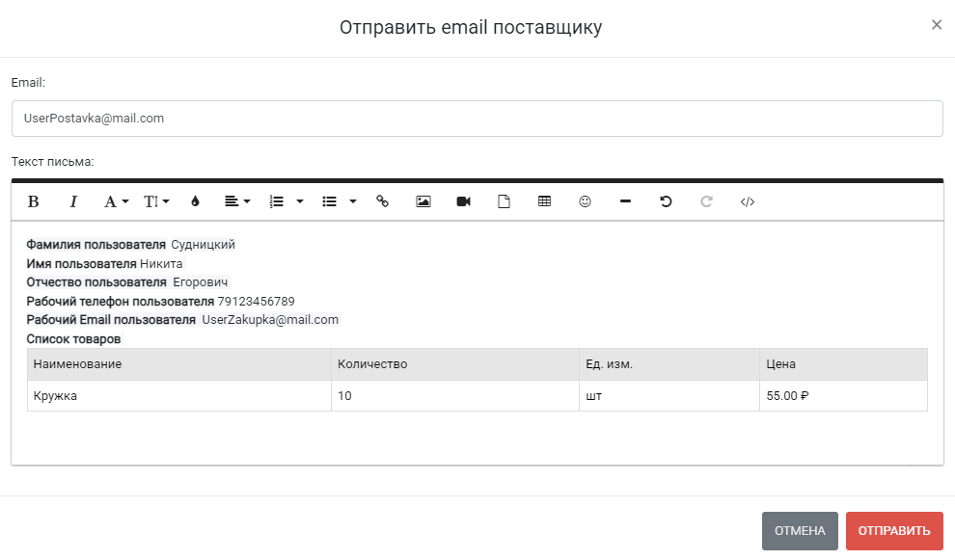Toggle bold text formatting
Viewport: 955px width, 560px height.
point(34,201)
